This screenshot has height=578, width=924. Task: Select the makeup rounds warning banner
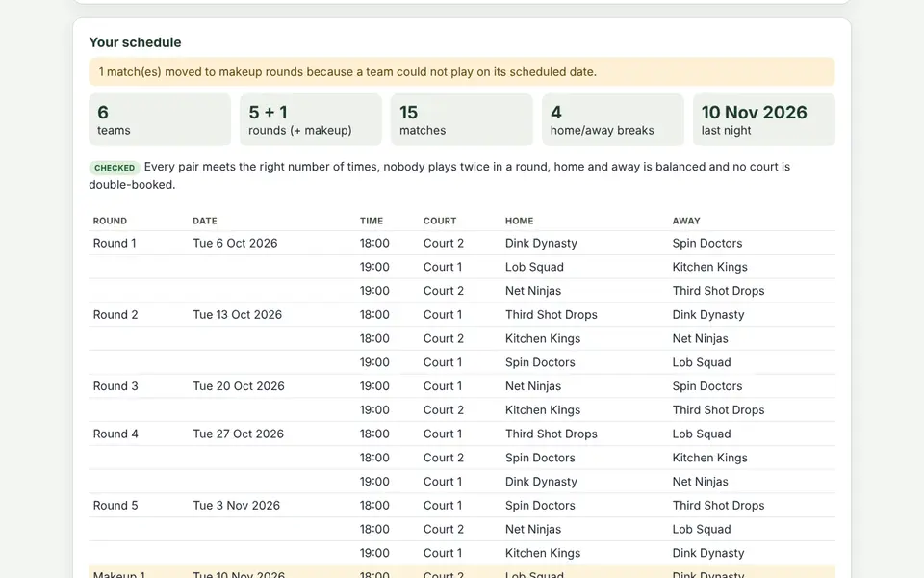pos(461,72)
